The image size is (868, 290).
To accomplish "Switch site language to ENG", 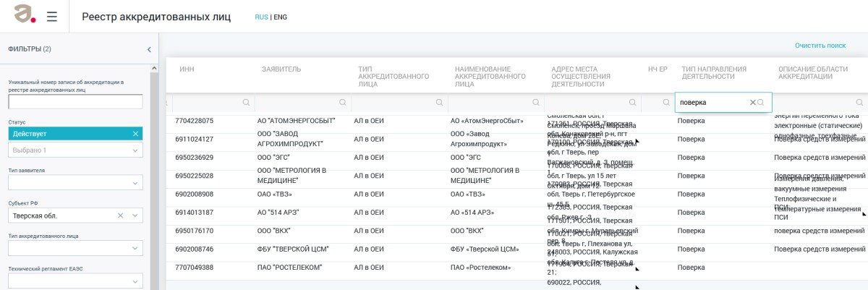I will coord(280,17).
